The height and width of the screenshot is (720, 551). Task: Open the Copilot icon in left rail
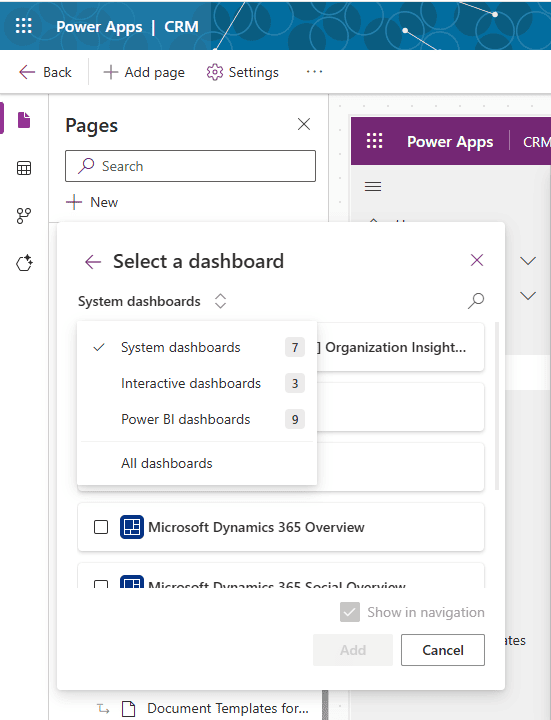click(24, 263)
